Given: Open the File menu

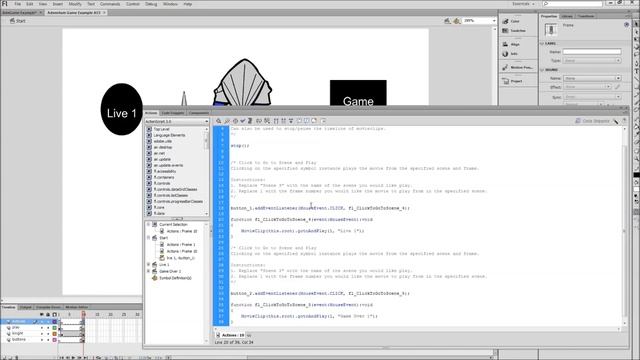Looking at the screenshot, I should [18, 4].
